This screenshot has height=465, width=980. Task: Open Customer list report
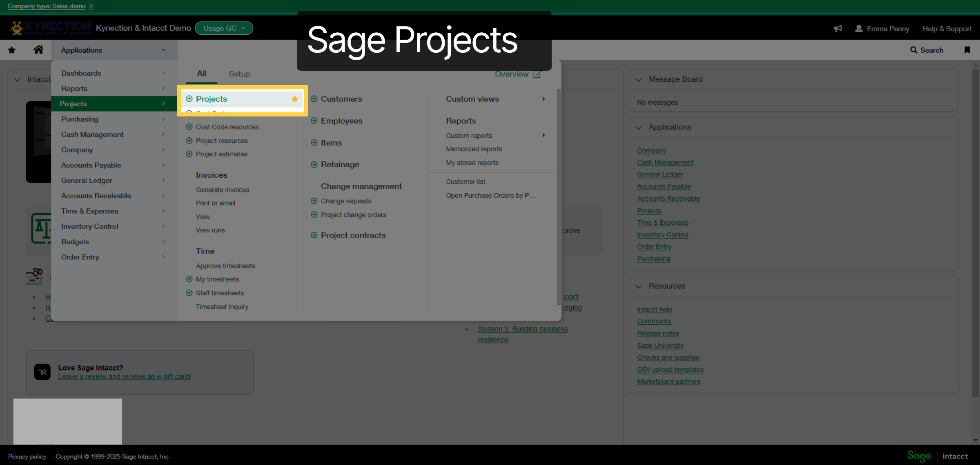[465, 181]
